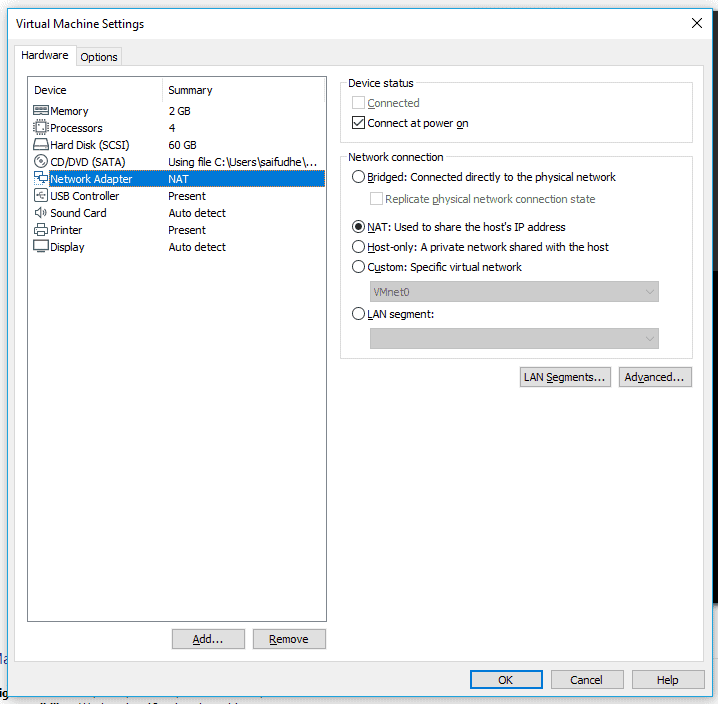
Task: Click the Sound Card speaker icon
Action: [x=41, y=213]
